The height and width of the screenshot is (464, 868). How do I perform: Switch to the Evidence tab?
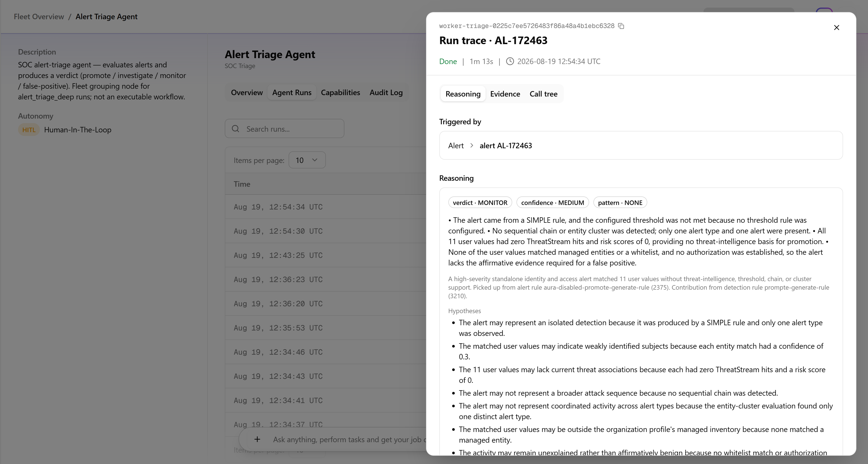505,94
